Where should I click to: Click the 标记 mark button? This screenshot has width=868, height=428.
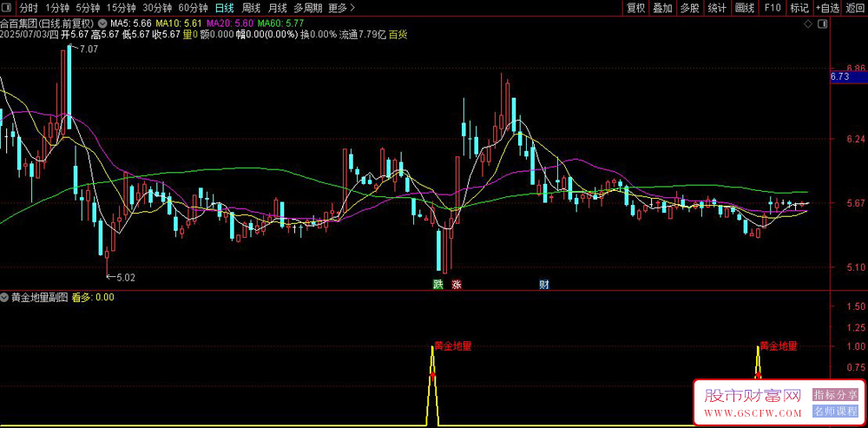tap(799, 8)
